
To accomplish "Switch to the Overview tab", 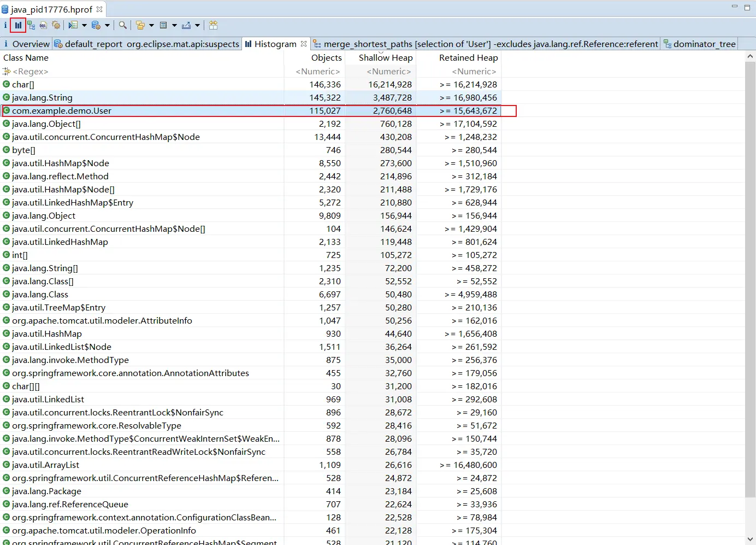I will pos(26,44).
